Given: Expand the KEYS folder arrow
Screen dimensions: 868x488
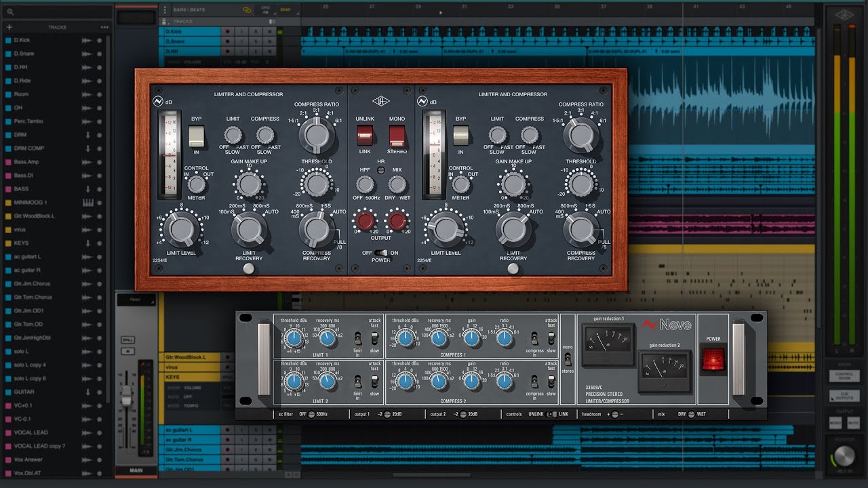Looking at the screenshot, I should click(x=87, y=243).
